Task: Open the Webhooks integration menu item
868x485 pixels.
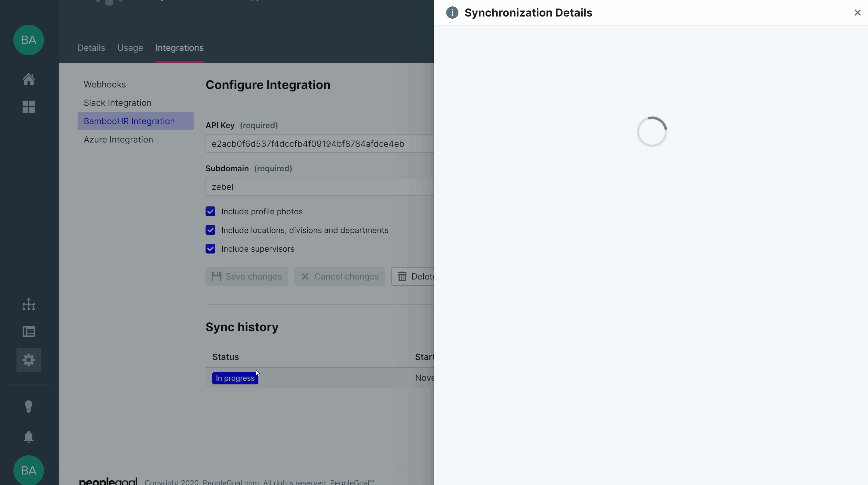Action: pyautogui.click(x=104, y=84)
